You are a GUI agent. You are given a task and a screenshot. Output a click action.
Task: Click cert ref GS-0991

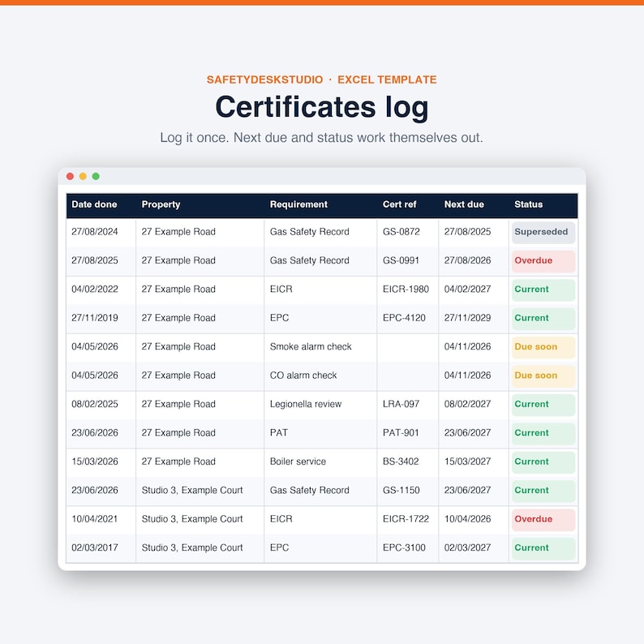(401, 261)
